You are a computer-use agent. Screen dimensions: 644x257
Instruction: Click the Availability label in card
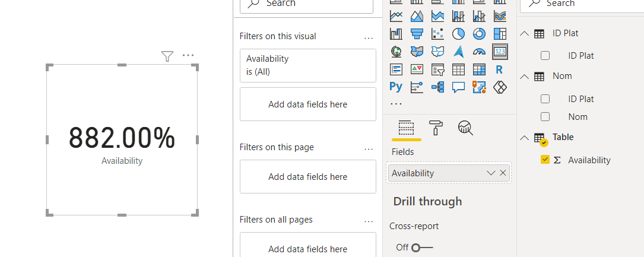click(122, 160)
